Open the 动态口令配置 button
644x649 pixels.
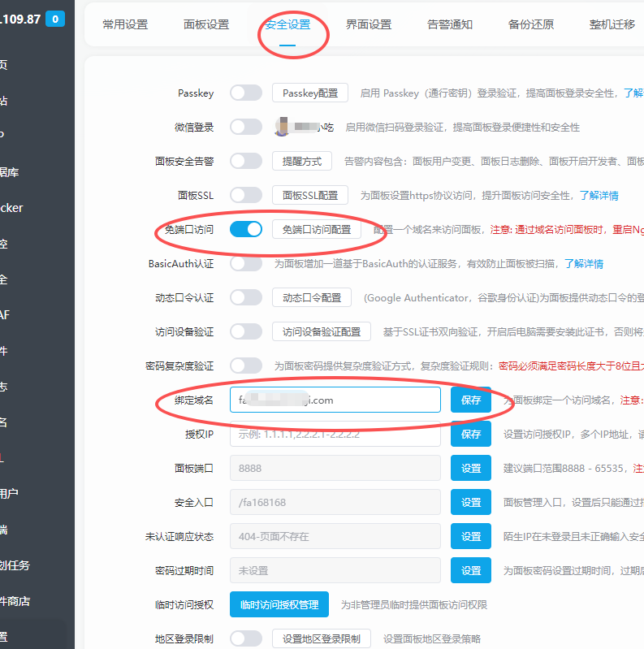click(312, 297)
